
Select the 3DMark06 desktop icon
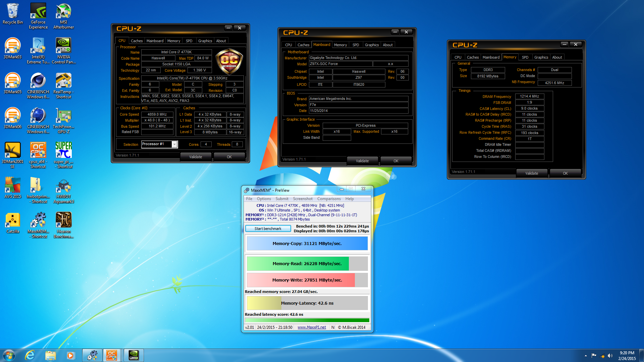(x=13, y=118)
